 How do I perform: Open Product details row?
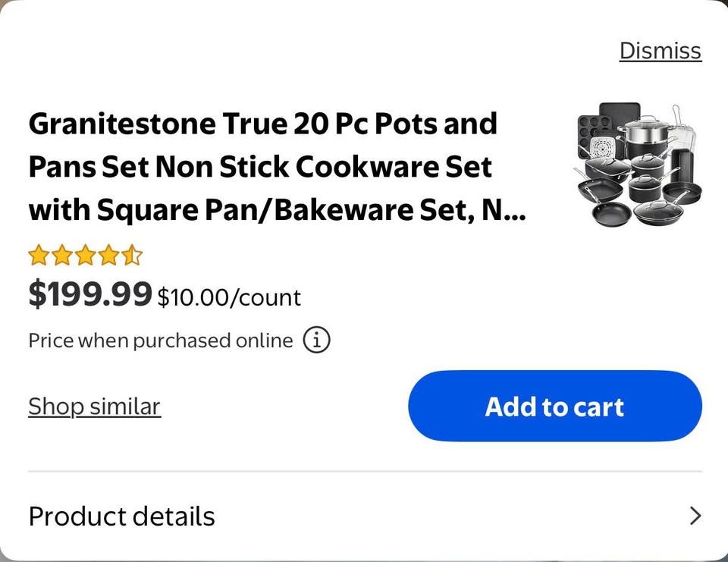pos(121,516)
